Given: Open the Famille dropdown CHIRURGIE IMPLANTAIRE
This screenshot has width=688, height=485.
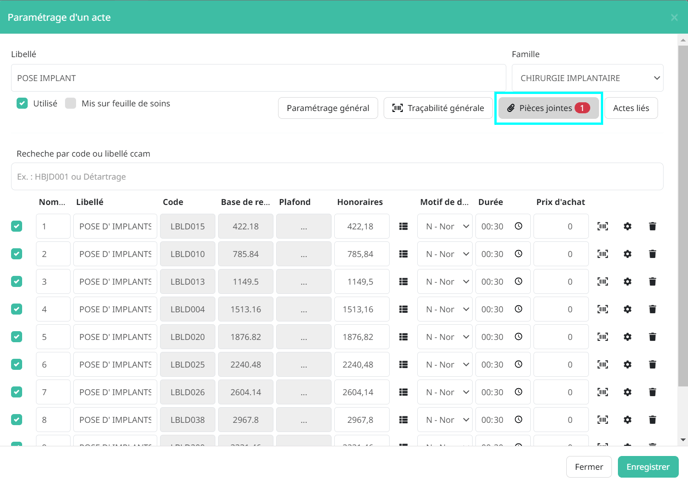Looking at the screenshot, I should 588,78.
